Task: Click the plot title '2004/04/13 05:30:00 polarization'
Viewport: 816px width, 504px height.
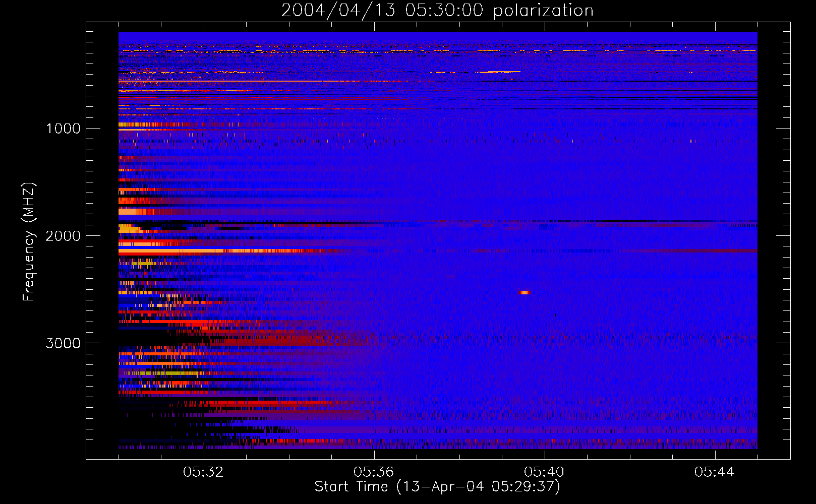Action: 437,10
